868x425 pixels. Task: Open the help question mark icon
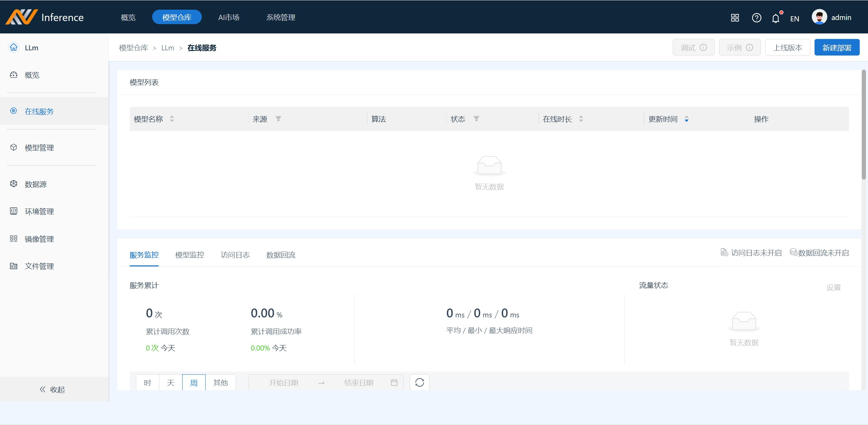756,18
